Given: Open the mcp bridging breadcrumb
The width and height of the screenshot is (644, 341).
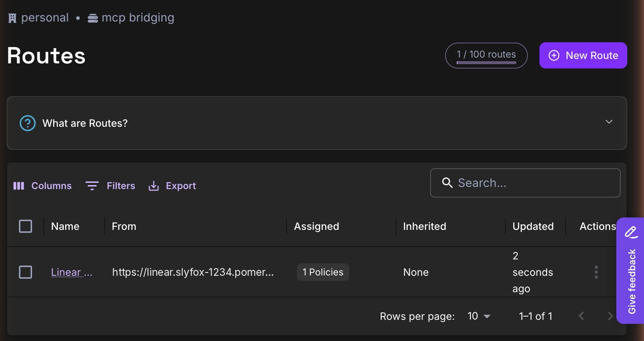Looking at the screenshot, I should click(138, 17).
